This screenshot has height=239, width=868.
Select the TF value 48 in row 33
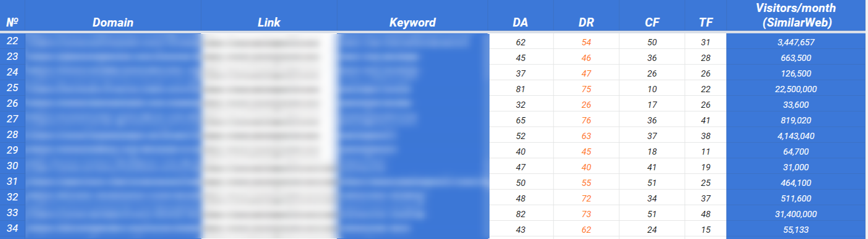(705, 214)
